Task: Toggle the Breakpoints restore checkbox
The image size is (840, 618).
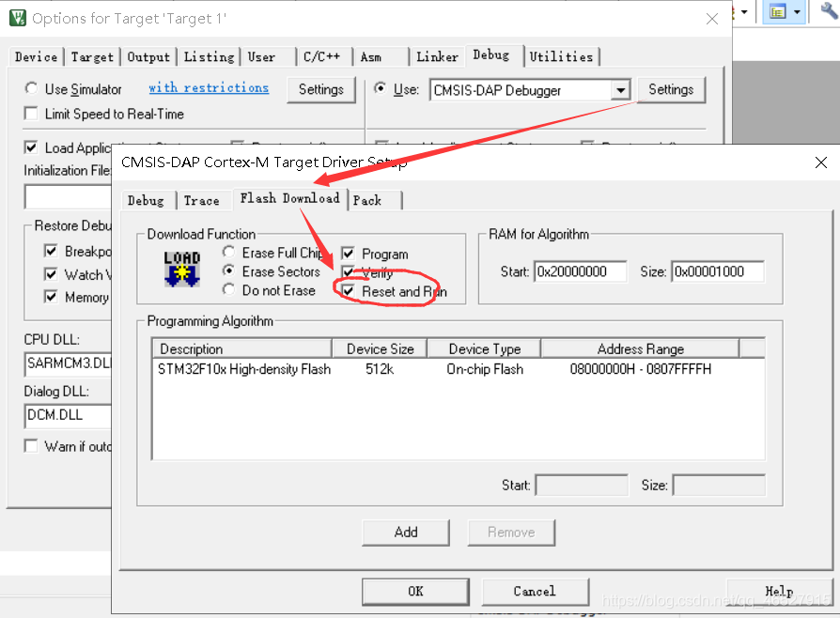Action: pyautogui.click(x=51, y=251)
